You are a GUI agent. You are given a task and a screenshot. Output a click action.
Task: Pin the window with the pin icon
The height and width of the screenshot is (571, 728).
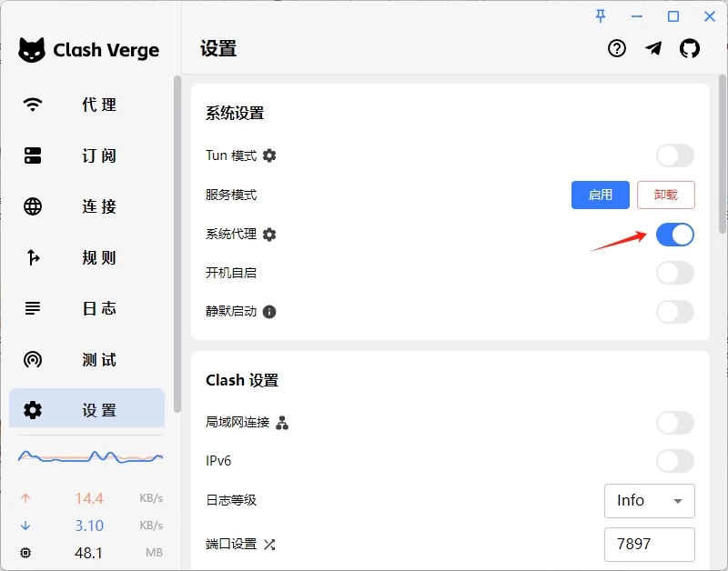coord(601,16)
